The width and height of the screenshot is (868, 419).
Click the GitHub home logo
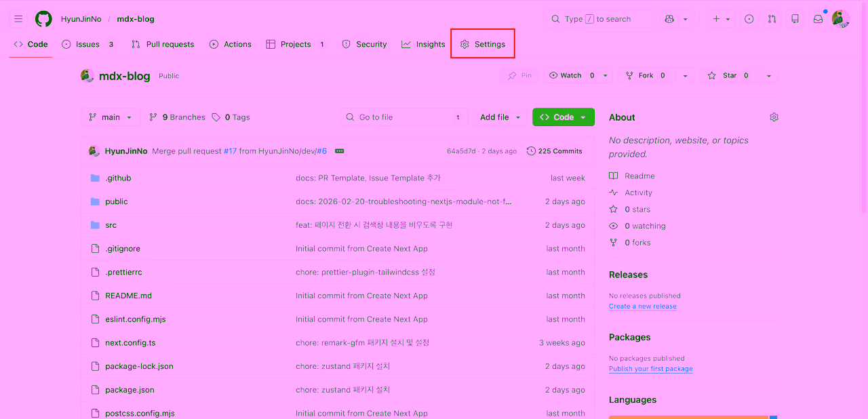pos(43,18)
